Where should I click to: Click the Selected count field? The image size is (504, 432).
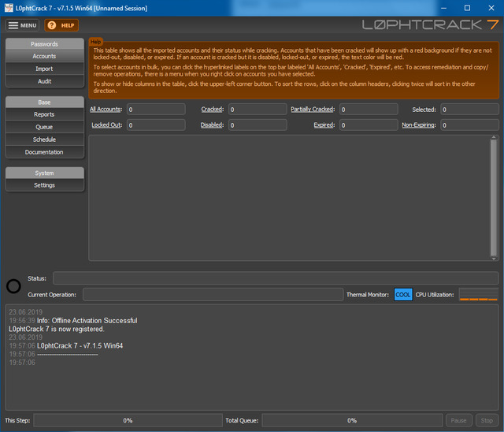coord(469,110)
